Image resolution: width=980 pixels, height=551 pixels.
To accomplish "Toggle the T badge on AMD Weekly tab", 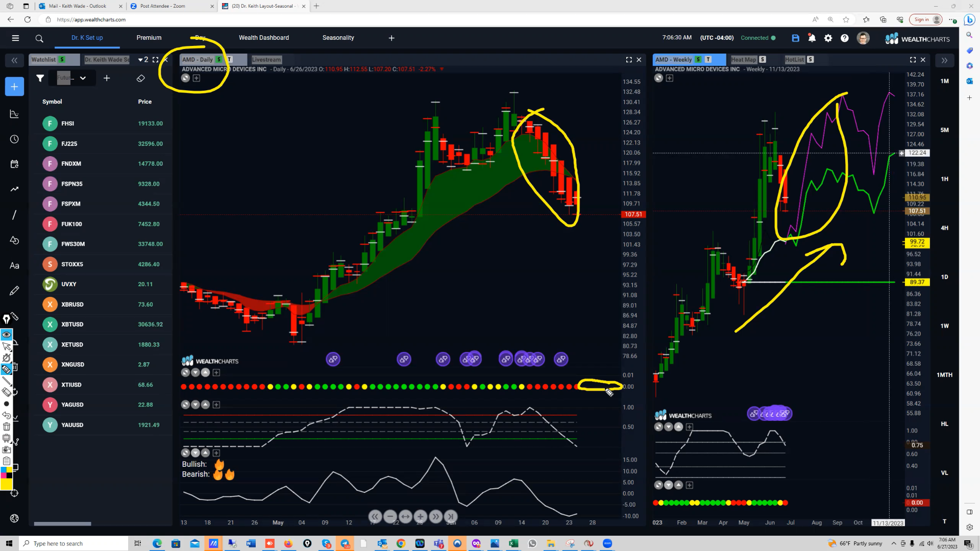I will coord(708,60).
